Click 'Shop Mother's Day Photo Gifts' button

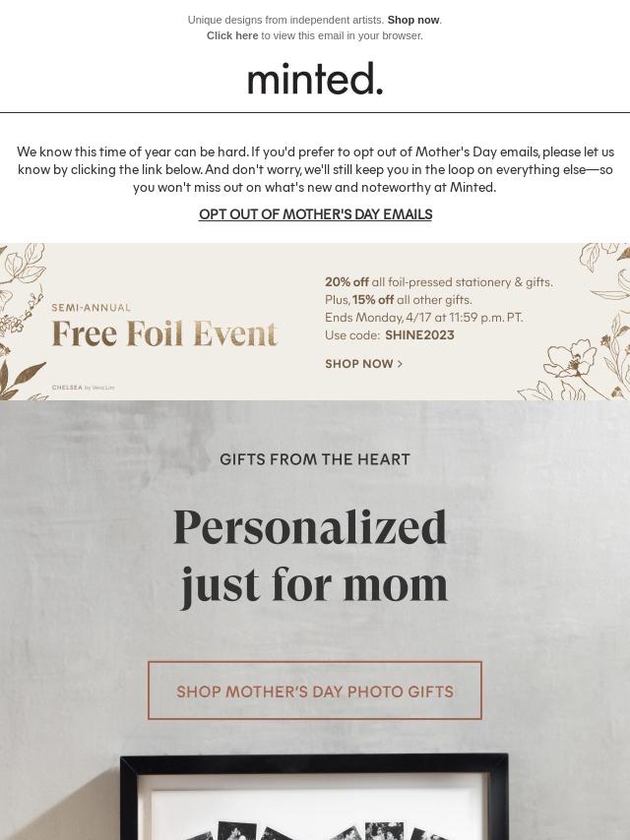click(315, 690)
